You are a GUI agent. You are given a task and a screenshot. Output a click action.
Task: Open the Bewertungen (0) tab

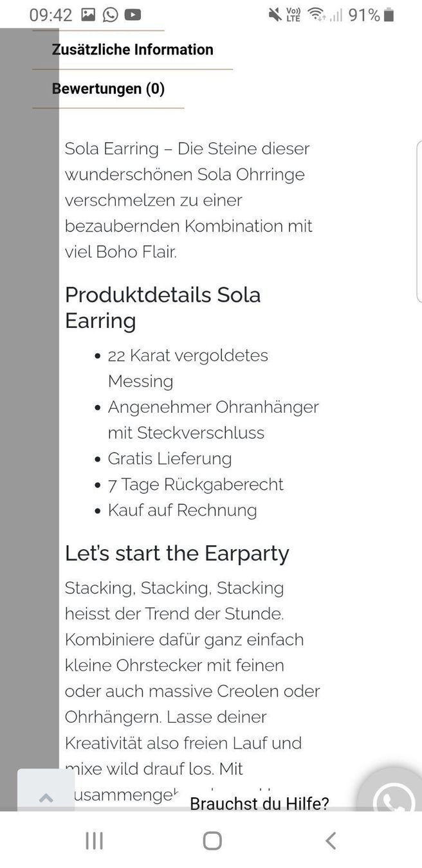(108, 89)
